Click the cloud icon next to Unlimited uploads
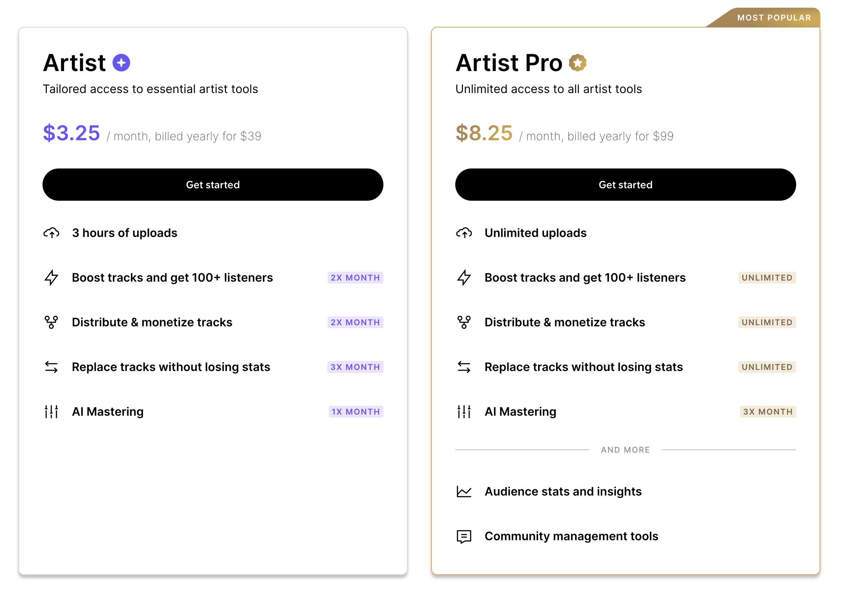868x597 pixels. 464,233
